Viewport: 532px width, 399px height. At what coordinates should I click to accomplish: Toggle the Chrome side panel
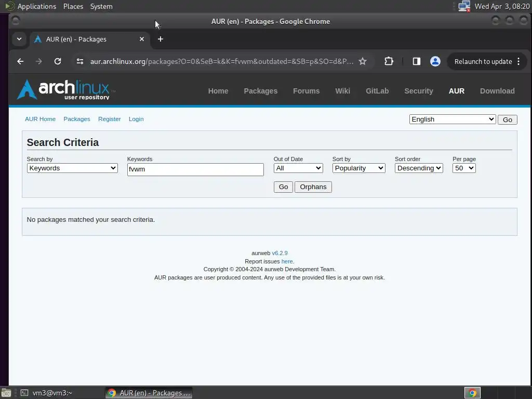click(416, 61)
